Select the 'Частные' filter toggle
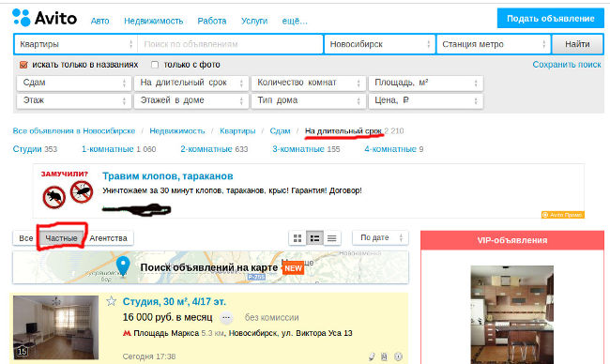610x364 pixels. tap(61, 238)
